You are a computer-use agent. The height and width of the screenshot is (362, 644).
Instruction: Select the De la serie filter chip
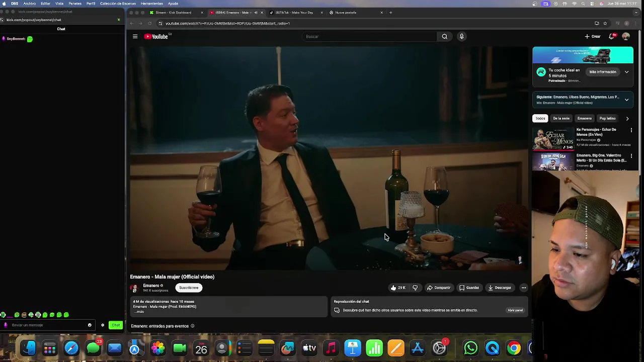[561, 119]
